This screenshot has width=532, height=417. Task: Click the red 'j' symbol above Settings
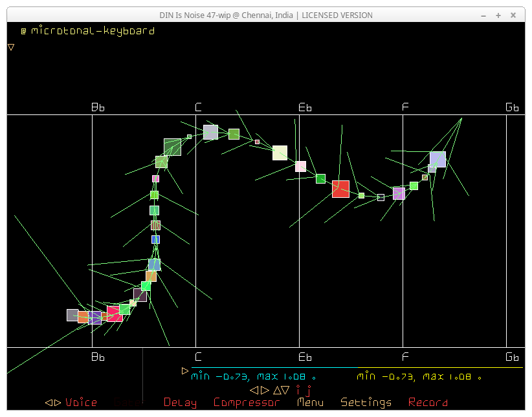pyautogui.click(x=308, y=390)
